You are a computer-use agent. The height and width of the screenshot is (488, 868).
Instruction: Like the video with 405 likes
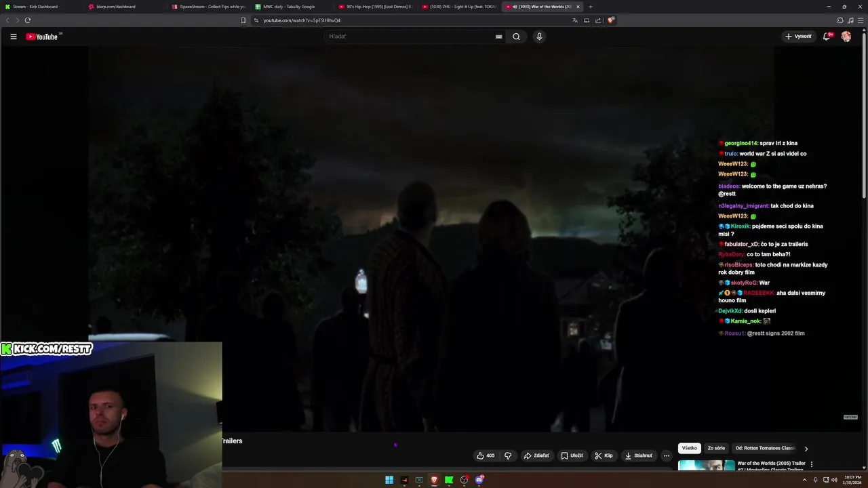(486, 455)
